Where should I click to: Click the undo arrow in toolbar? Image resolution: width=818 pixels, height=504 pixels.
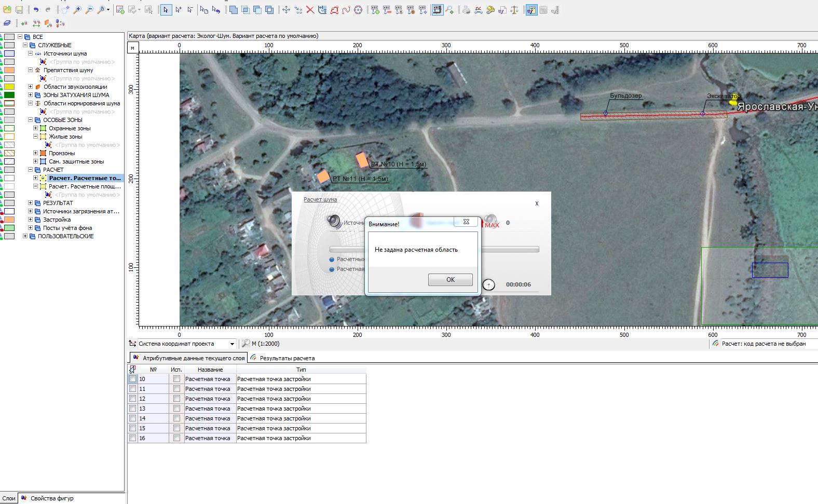pos(36,10)
